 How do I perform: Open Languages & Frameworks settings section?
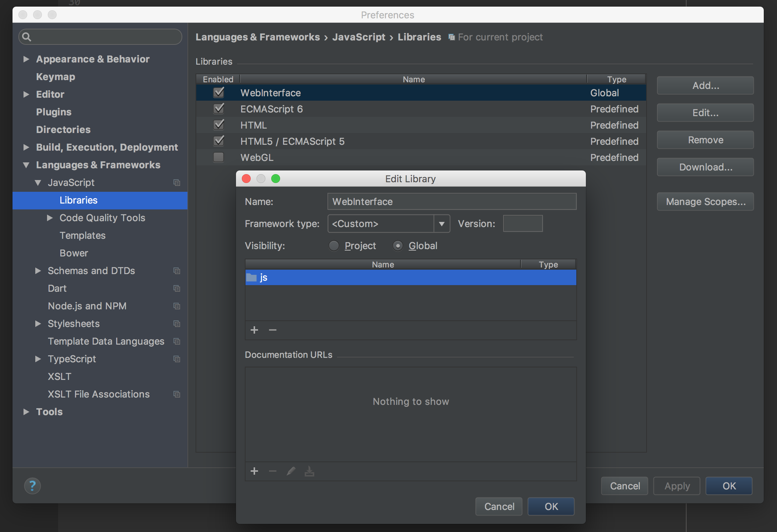coord(98,164)
